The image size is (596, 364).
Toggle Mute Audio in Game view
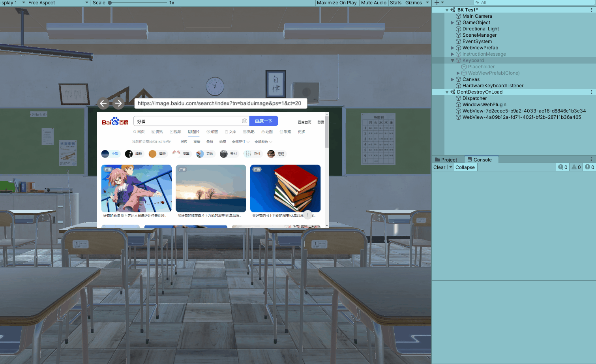(x=373, y=3)
